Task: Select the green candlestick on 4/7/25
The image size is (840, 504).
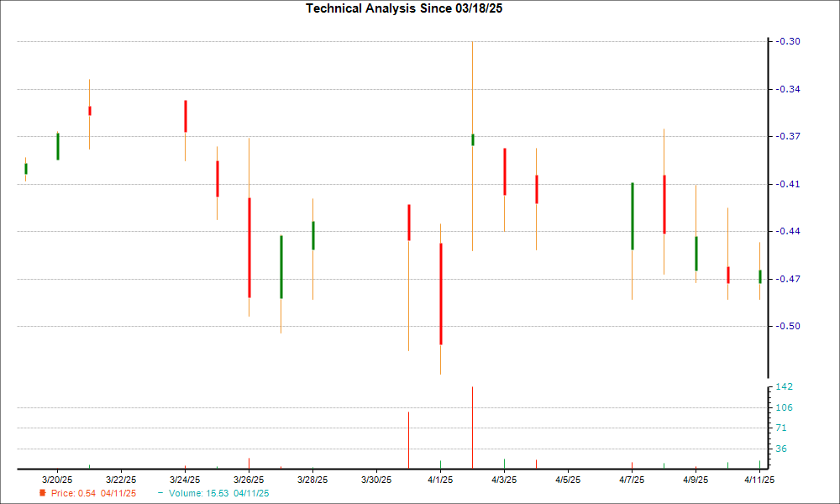Action: tap(632, 216)
